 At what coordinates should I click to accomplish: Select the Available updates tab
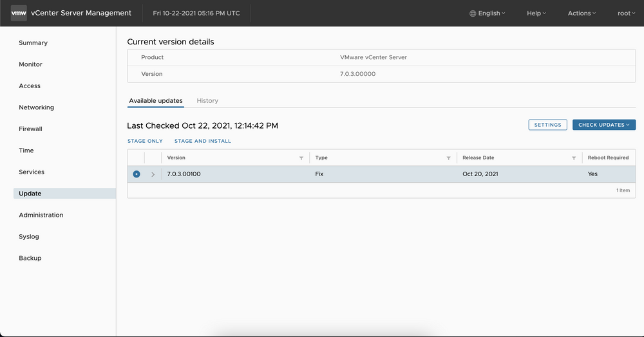(x=156, y=100)
